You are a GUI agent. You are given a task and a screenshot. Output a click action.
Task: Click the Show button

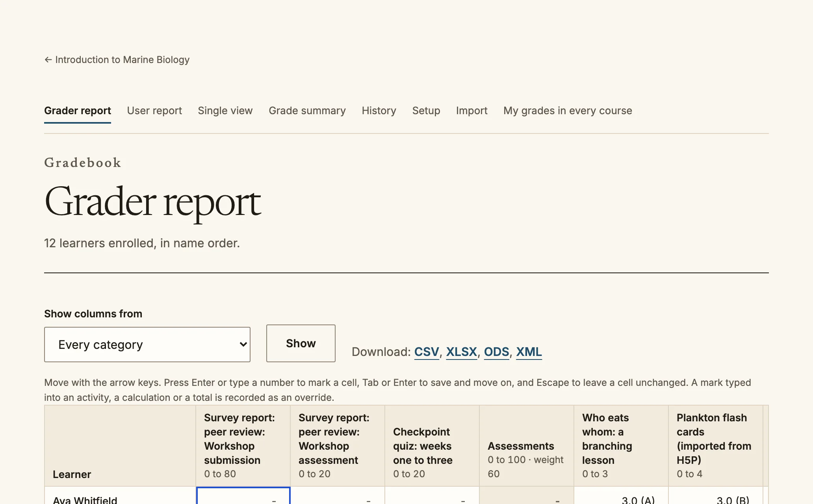click(301, 343)
